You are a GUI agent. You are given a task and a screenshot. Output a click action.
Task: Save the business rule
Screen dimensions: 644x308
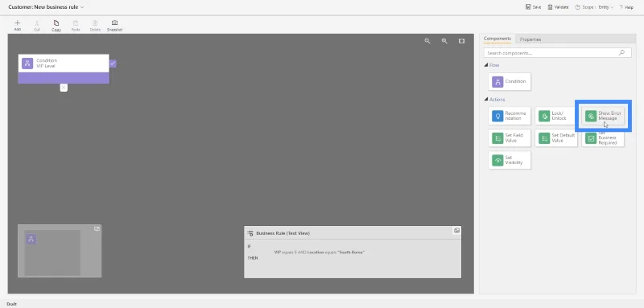533,7
